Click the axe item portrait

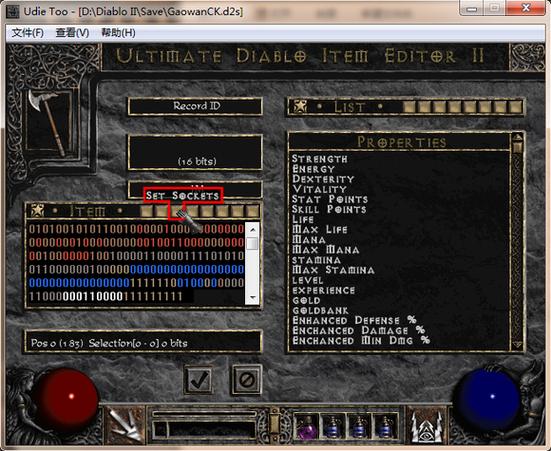[x=48, y=121]
